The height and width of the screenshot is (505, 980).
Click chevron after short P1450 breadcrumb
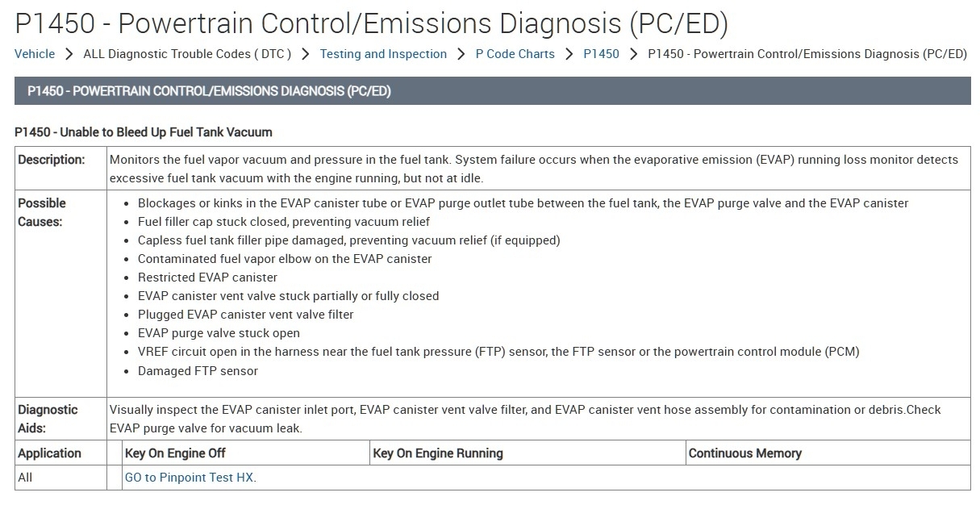click(633, 54)
